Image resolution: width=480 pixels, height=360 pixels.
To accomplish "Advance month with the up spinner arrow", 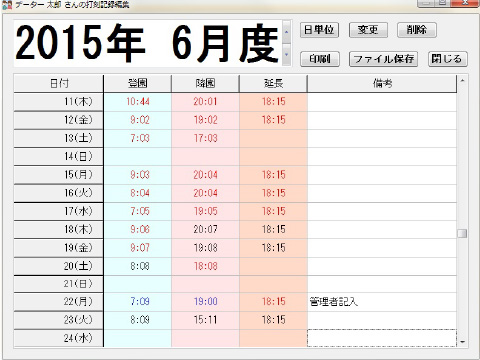I will pyautogui.click(x=286, y=32).
